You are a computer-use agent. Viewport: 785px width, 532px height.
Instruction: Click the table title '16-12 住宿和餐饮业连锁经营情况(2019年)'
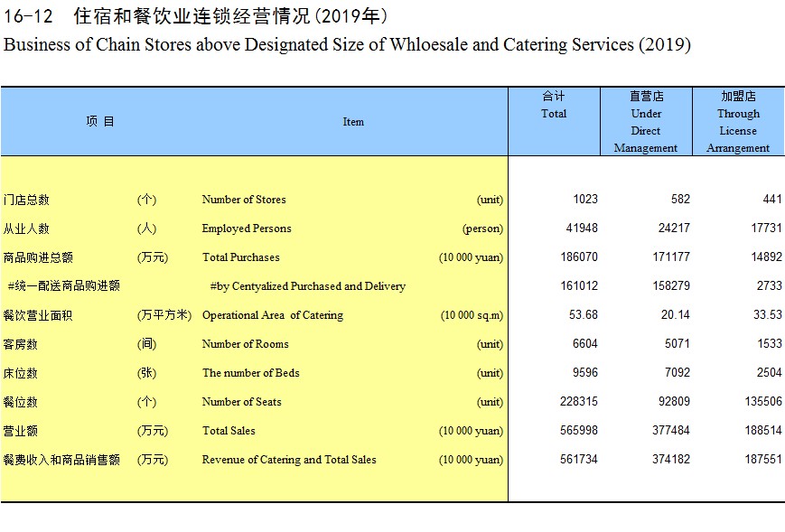196,16
